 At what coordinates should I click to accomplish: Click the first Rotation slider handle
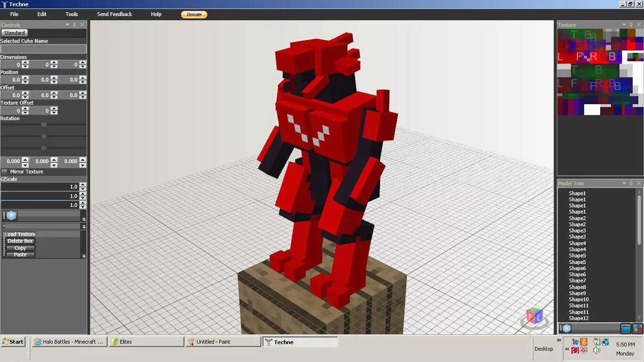point(44,124)
